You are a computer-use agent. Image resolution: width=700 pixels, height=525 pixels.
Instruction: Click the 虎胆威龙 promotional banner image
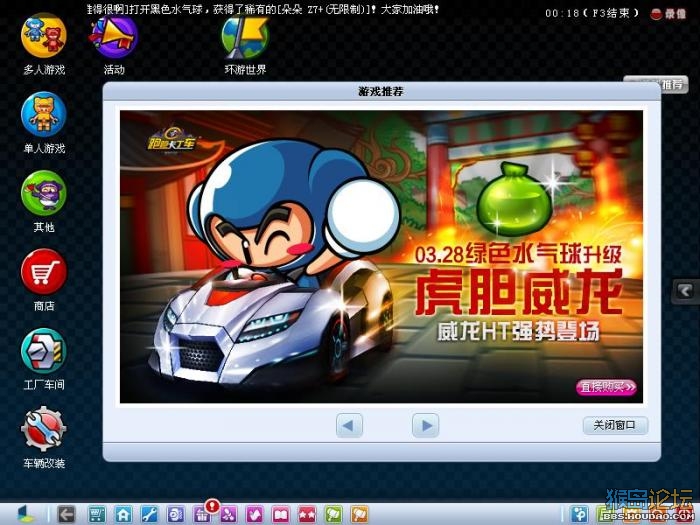point(382,256)
